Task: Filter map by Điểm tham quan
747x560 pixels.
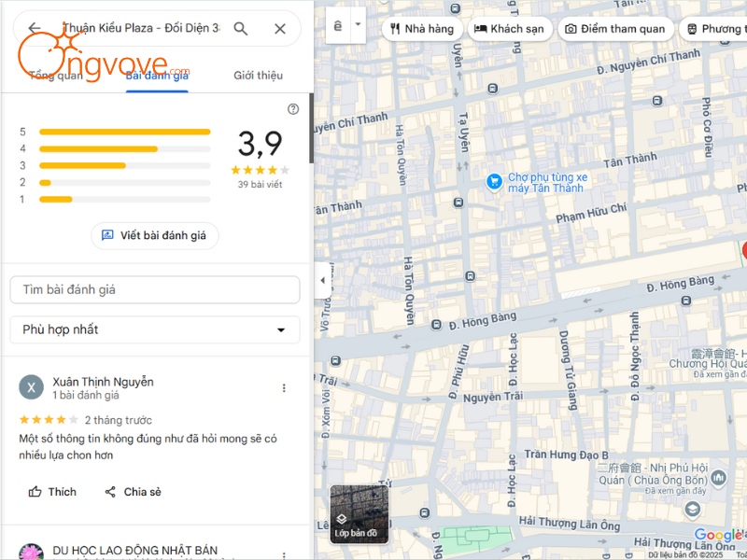Action: [615, 29]
